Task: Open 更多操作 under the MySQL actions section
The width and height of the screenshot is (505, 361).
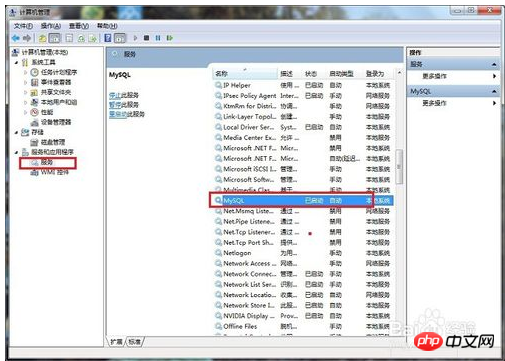Action: click(434, 103)
